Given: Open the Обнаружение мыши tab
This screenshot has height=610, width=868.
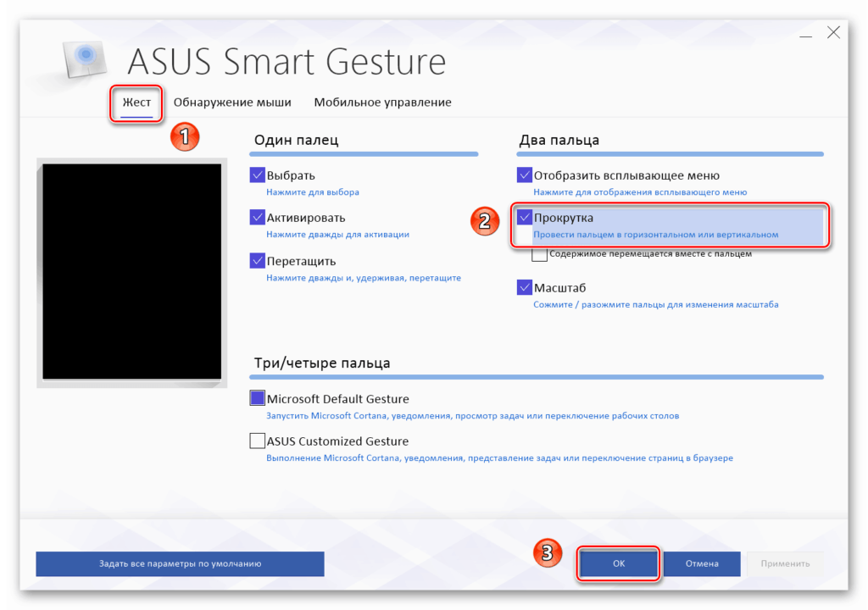Looking at the screenshot, I should coord(232,103).
